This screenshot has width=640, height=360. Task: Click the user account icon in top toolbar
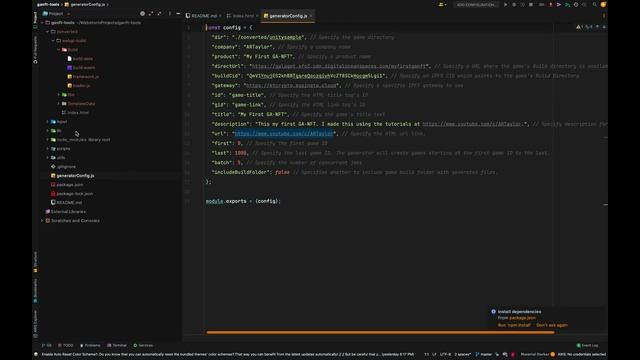click(x=442, y=4)
